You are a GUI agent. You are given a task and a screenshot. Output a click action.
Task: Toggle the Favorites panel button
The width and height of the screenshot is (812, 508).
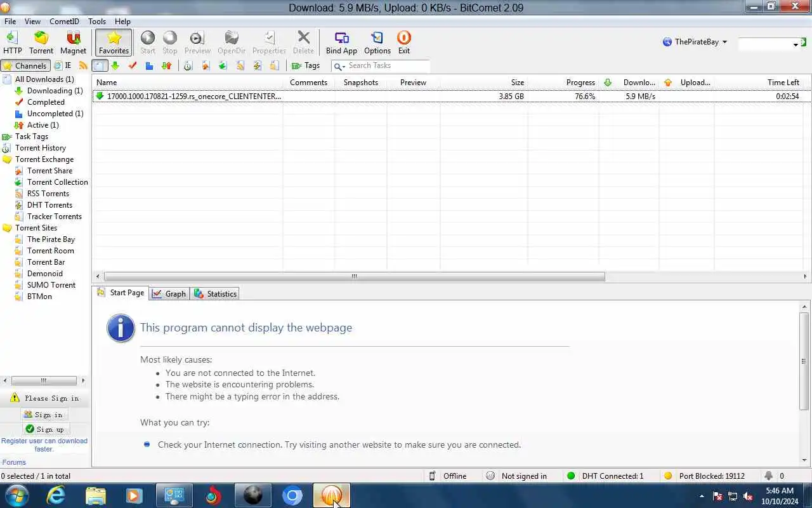point(114,43)
